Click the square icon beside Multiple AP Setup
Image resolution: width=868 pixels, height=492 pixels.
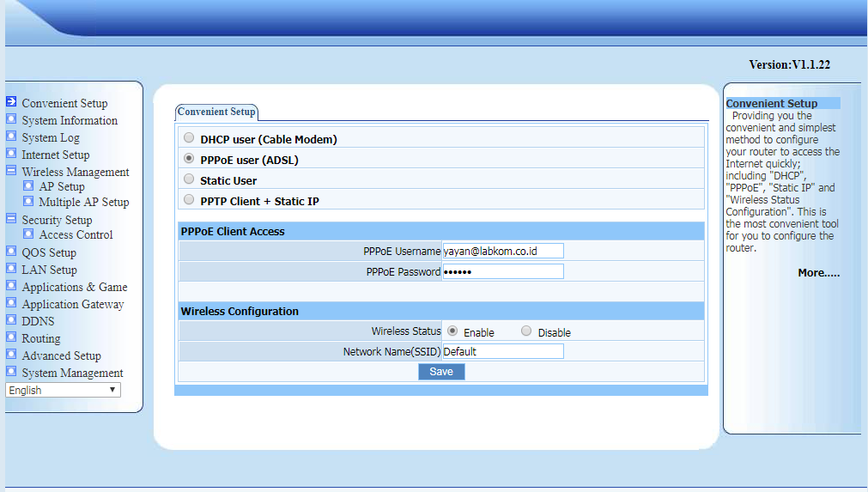(x=28, y=201)
